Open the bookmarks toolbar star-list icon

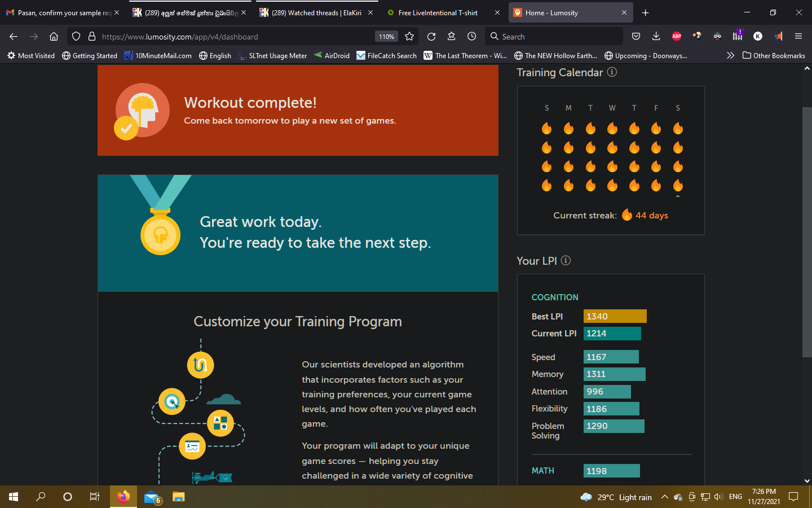coord(452,37)
